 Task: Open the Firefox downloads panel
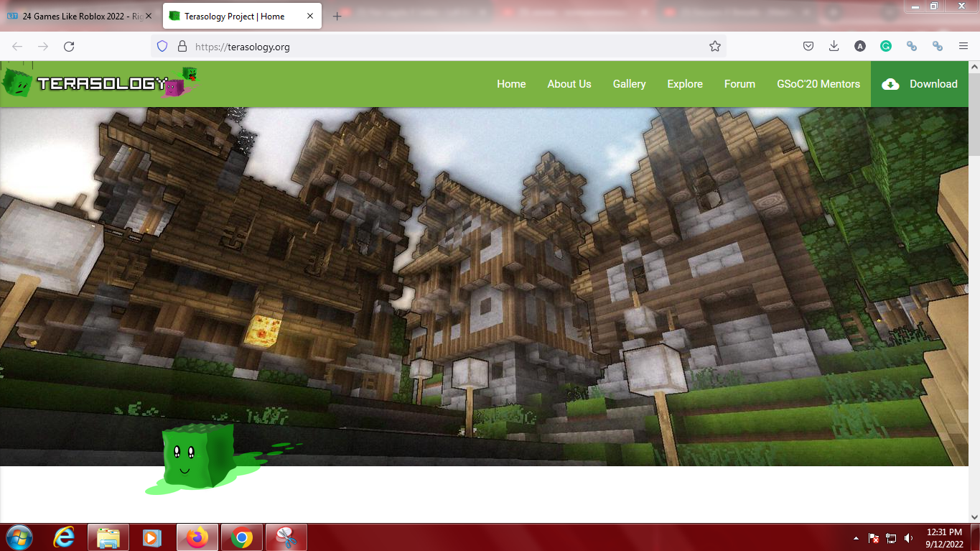pos(834,46)
